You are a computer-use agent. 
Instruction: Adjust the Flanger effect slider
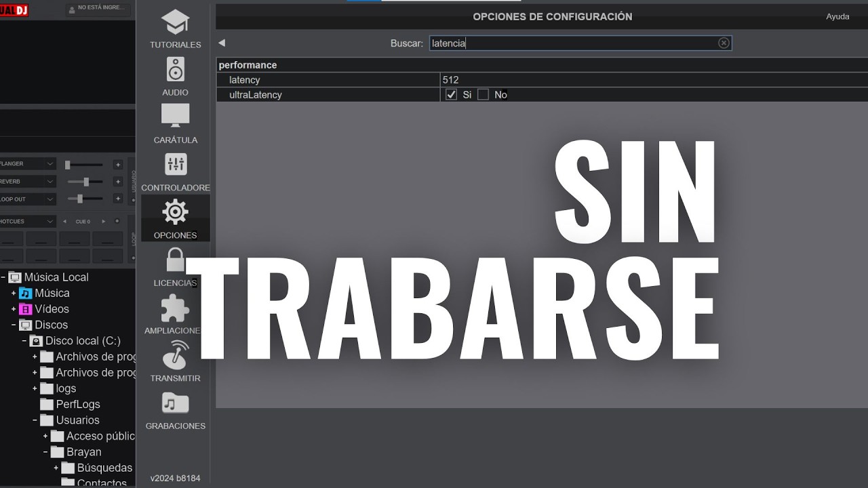point(84,165)
